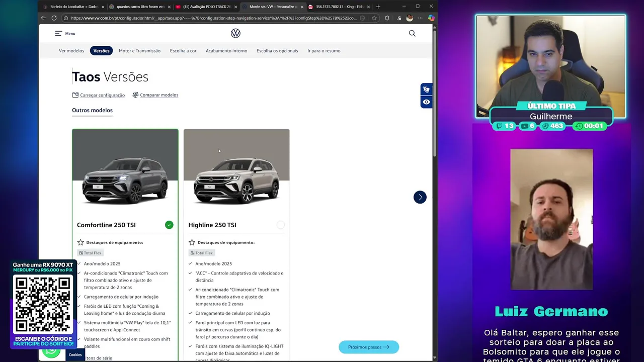Click the Comfortline 250 TSI title
Viewport: 644px width, 362px height.
(106, 225)
